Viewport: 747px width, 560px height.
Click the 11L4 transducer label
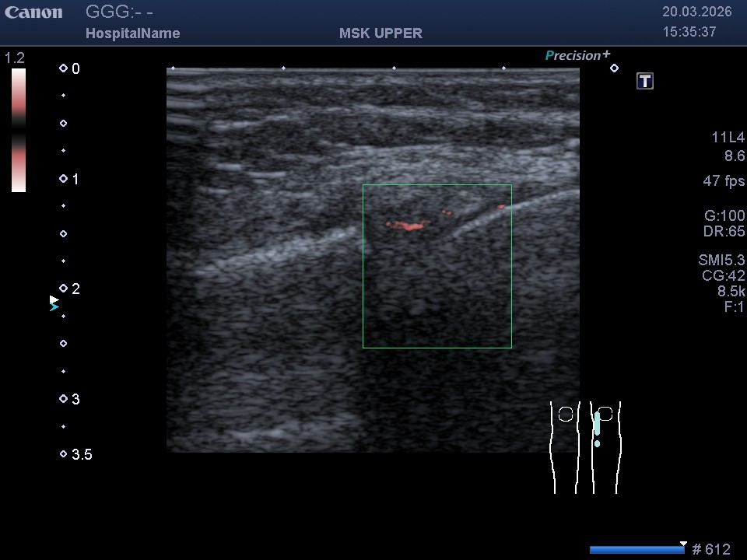tap(728, 138)
